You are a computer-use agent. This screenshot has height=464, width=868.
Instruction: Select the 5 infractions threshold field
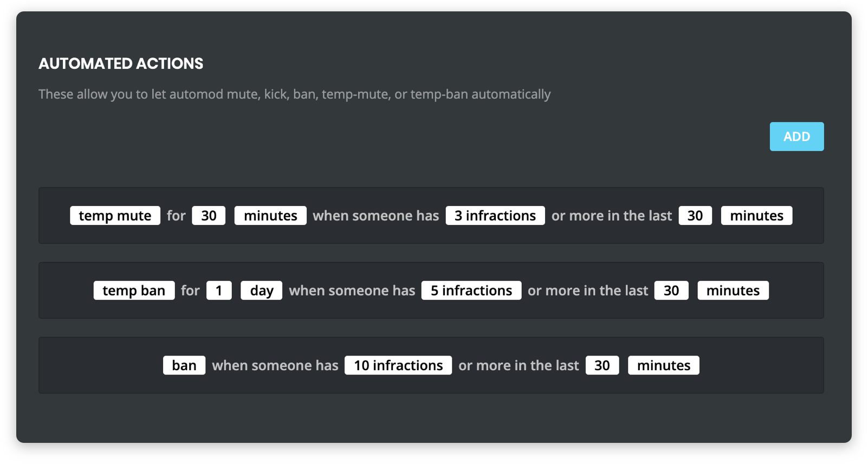click(x=471, y=291)
